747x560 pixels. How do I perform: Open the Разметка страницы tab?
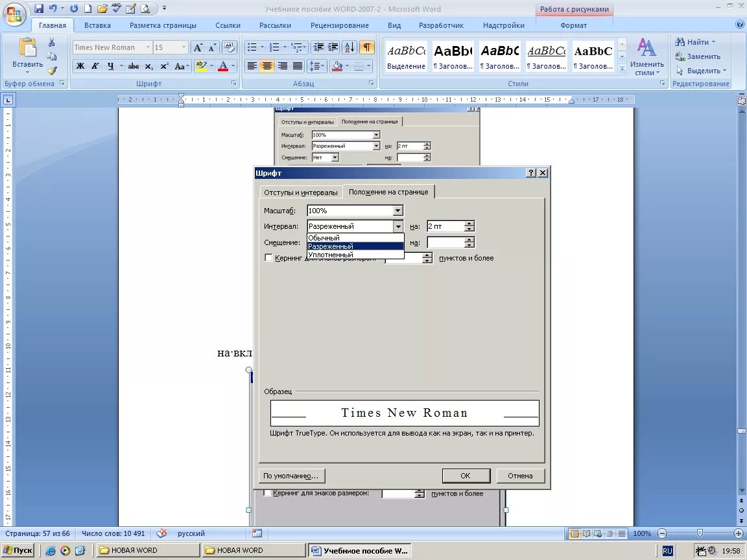pos(163,25)
